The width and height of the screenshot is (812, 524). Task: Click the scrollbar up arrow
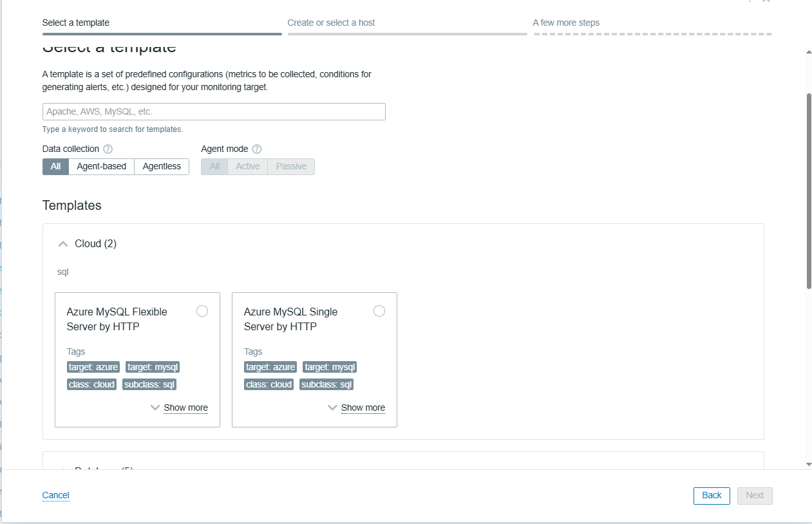click(x=809, y=53)
